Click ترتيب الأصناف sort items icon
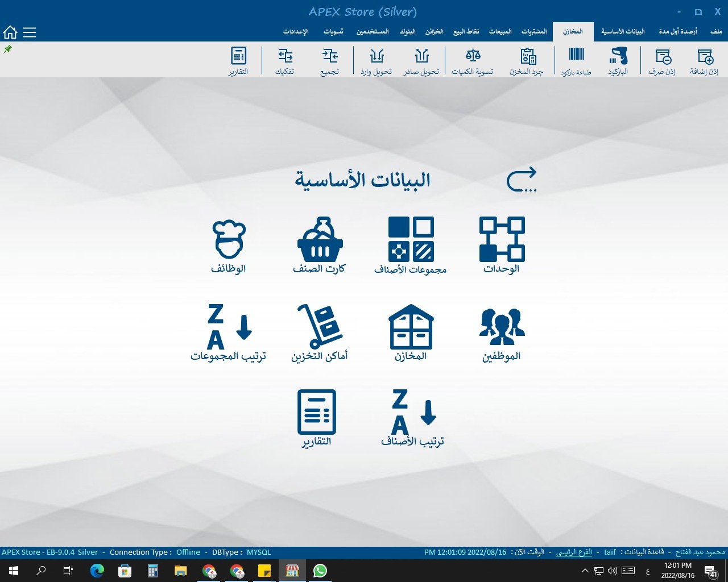 point(413,414)
